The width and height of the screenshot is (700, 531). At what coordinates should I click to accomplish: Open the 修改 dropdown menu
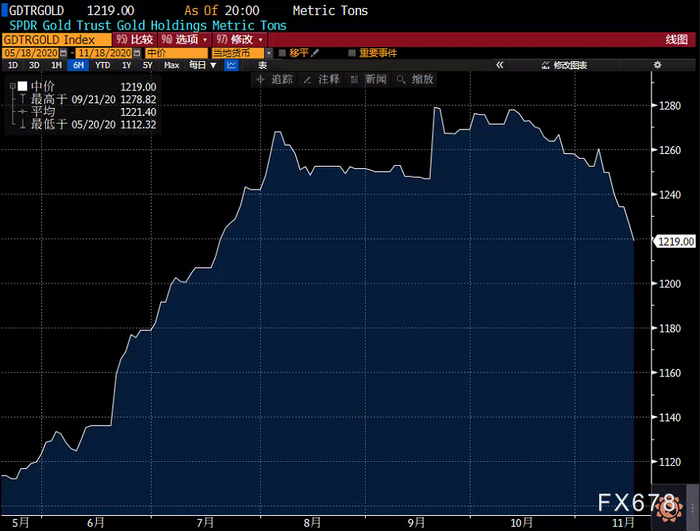click(240, 39)
